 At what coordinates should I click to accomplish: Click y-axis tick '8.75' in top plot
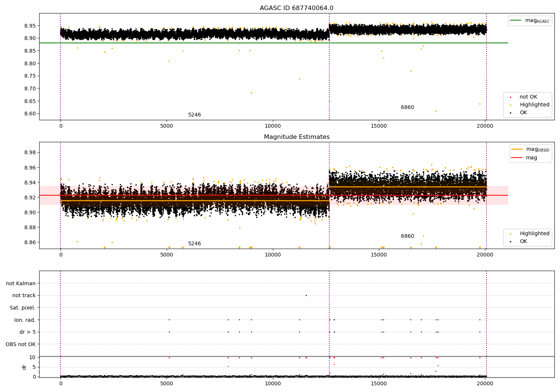point(30,76)
